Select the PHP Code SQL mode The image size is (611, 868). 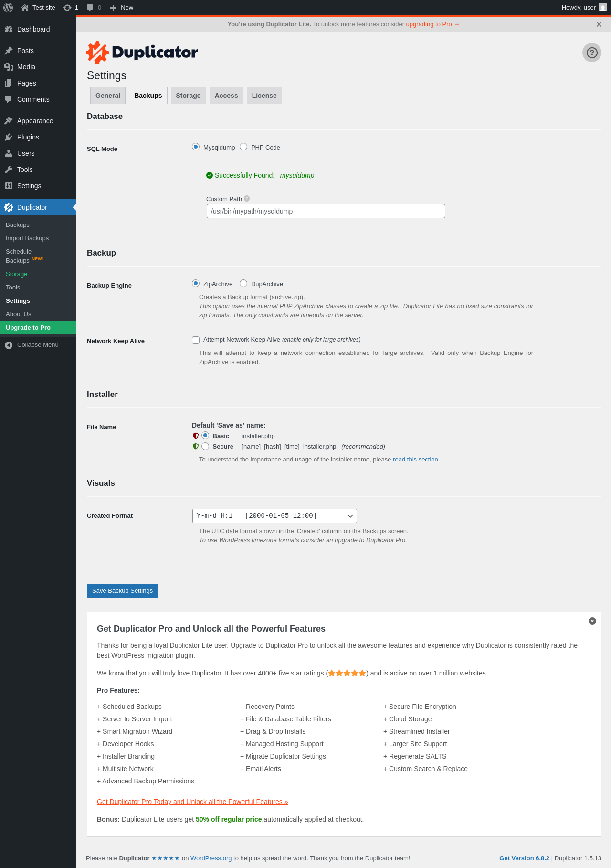click(x=243, y=147)
